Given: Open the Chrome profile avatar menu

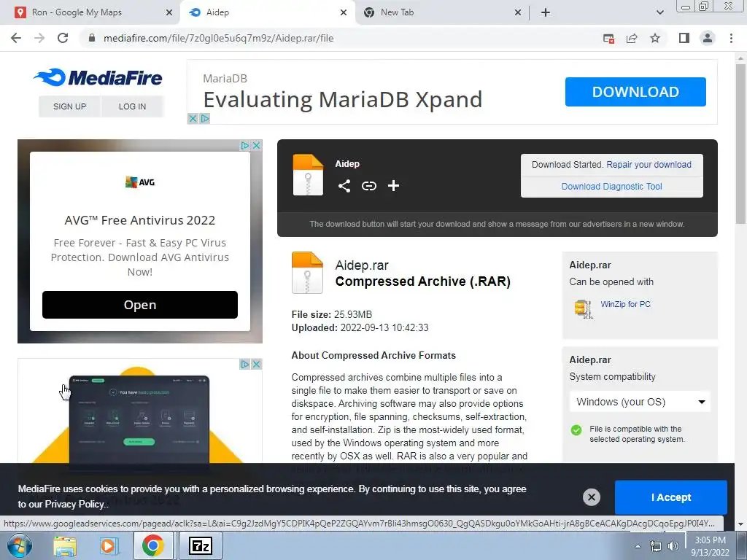Looking at the screenshot, I should point(708,38).
